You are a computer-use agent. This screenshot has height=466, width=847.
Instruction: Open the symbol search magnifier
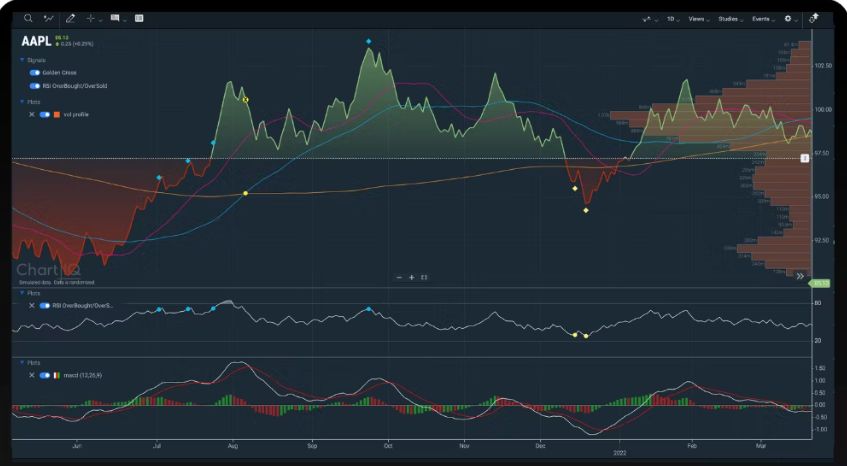click(x=28, y=18)
